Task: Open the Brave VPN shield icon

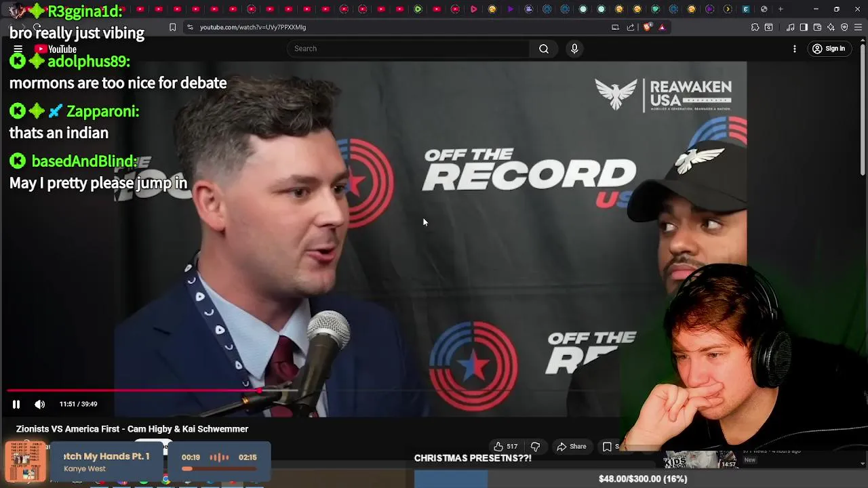Action: [844, 27]
